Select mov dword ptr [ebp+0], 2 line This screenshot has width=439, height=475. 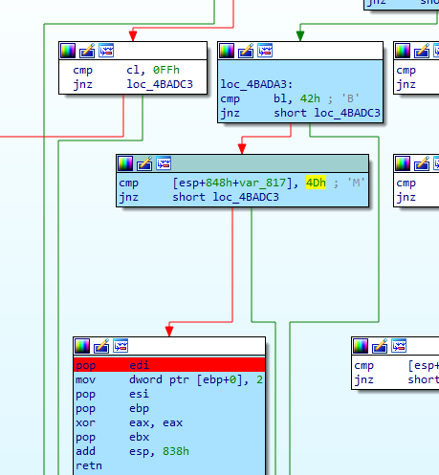point(169,380)
